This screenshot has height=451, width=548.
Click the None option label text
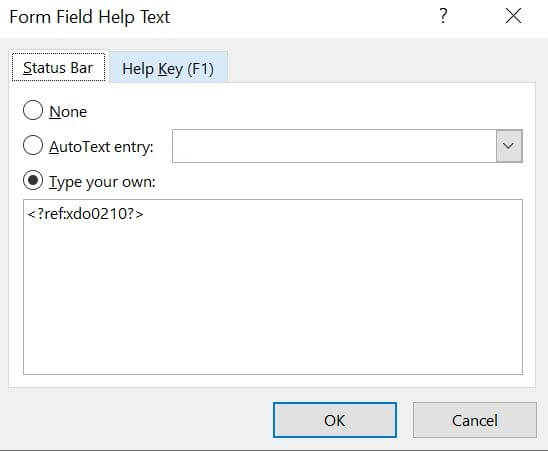click(68, 112)
